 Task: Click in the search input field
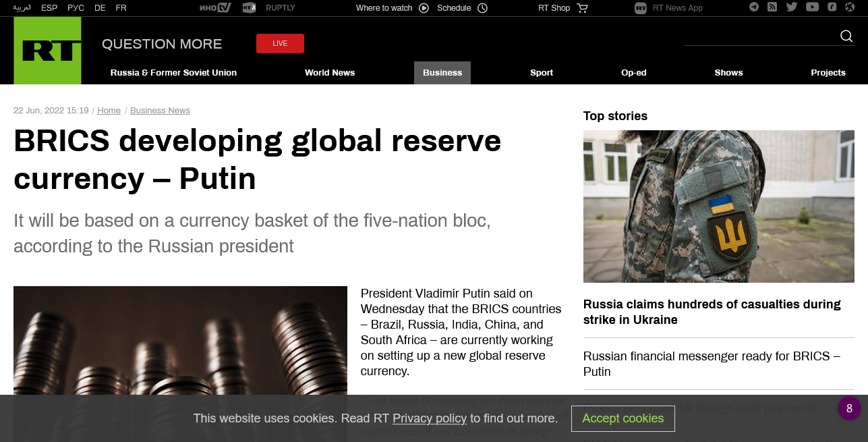[x=760, y=36]
